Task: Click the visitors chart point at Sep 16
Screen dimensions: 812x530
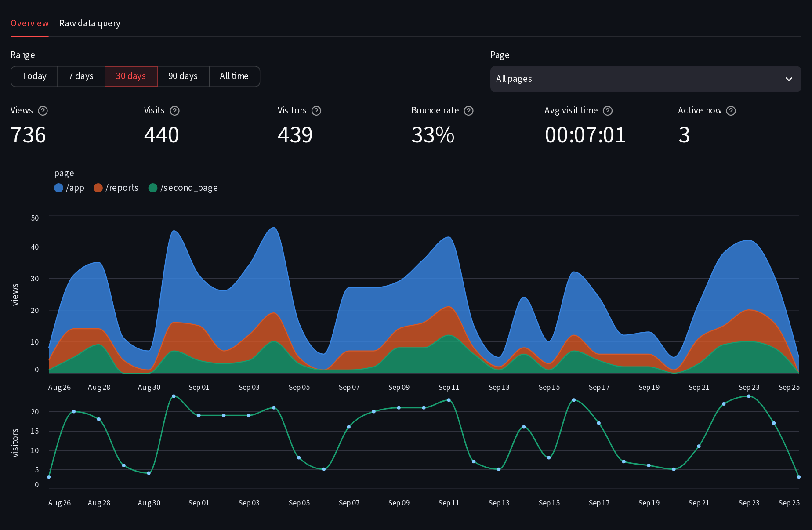Action: tap(574, 400)
